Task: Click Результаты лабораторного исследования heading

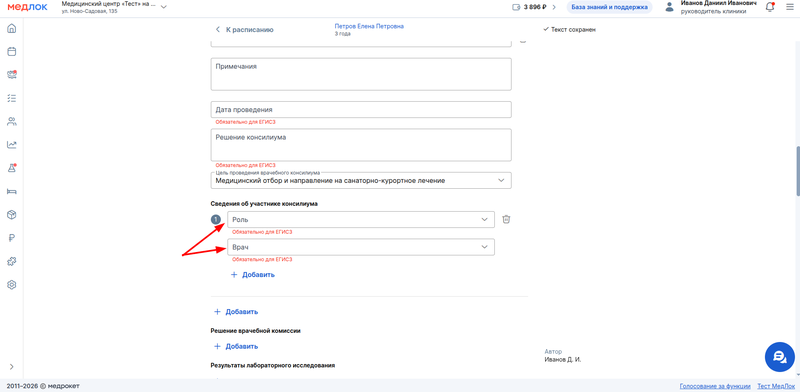Action: pyautogui.click(x=273, y=365)
